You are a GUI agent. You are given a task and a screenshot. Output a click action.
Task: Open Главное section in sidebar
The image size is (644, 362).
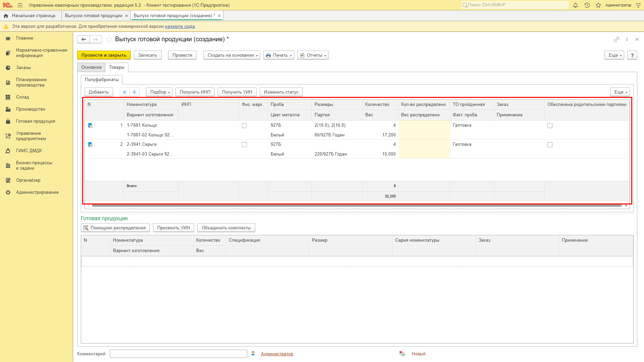click(x=24, y=38)
